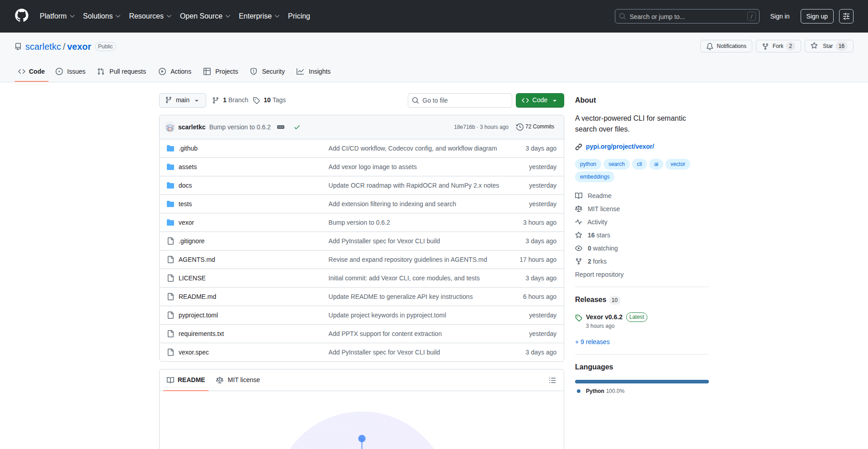Click the Go to file search field
Viewport: 868px width, 449px height.
click(460, 100)
